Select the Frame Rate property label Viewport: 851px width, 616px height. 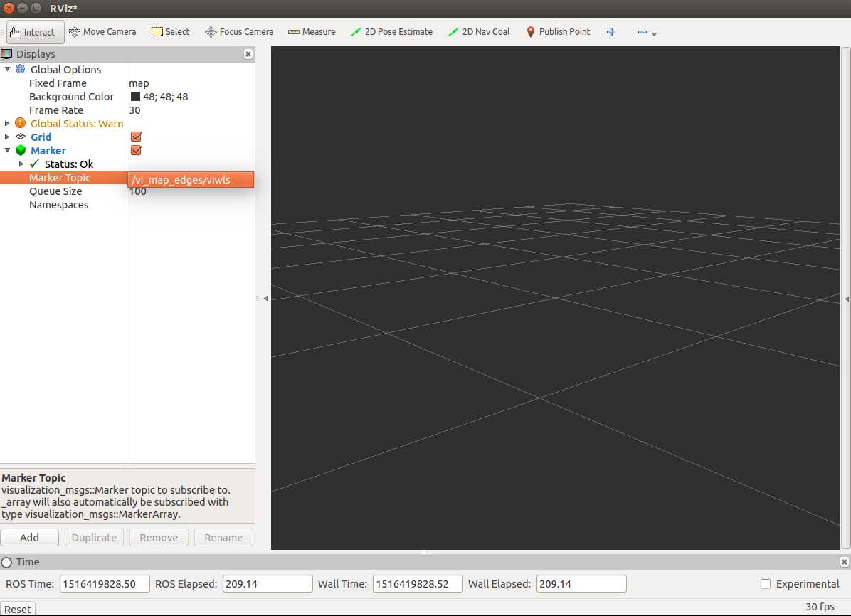click(x=56, y=110)
